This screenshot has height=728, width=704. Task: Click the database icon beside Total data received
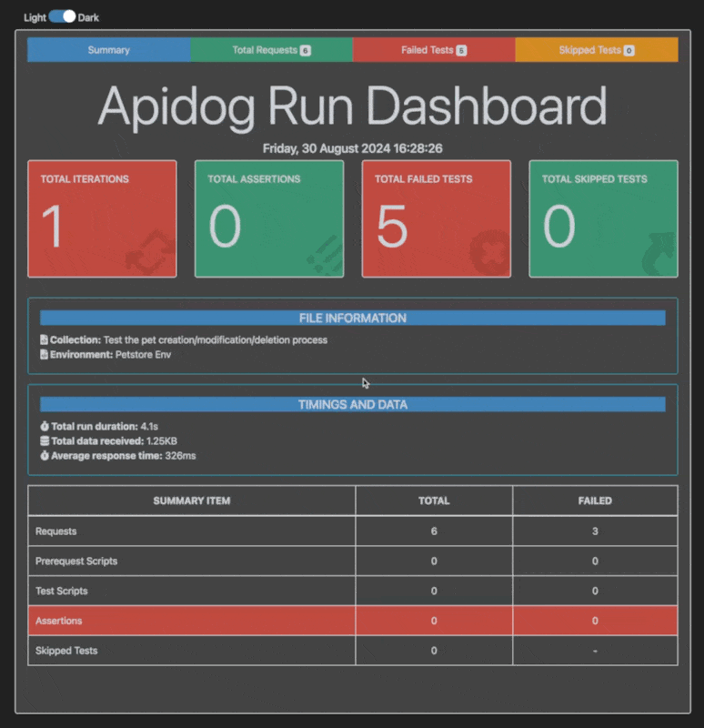(45, 441)
